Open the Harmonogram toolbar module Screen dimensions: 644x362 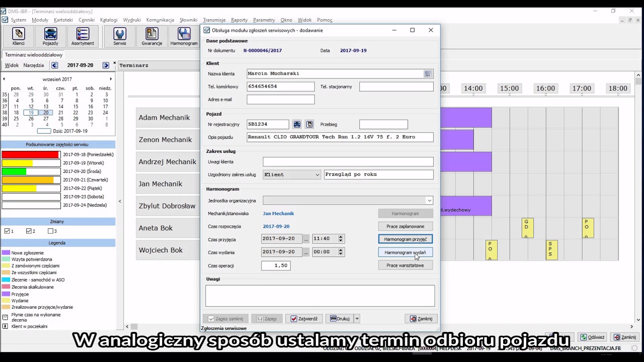pos(184,37)
